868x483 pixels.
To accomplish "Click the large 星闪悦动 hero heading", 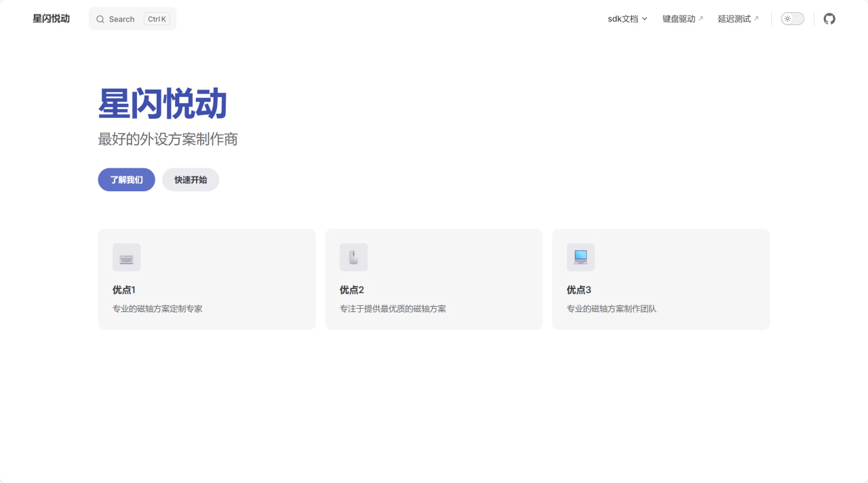I will tap(162, 104).
